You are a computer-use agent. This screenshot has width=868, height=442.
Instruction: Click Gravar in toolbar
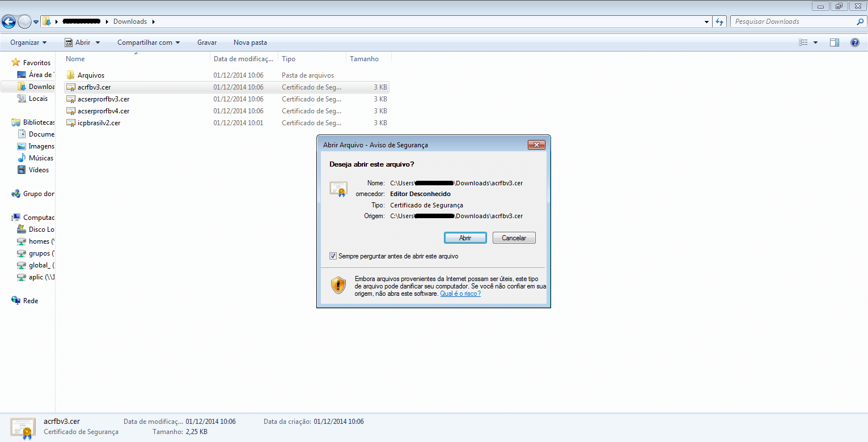207,42
